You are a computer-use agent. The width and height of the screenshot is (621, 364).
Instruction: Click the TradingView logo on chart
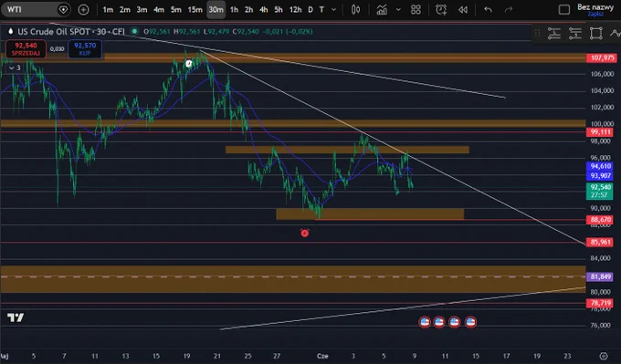[x=16, y=317]
